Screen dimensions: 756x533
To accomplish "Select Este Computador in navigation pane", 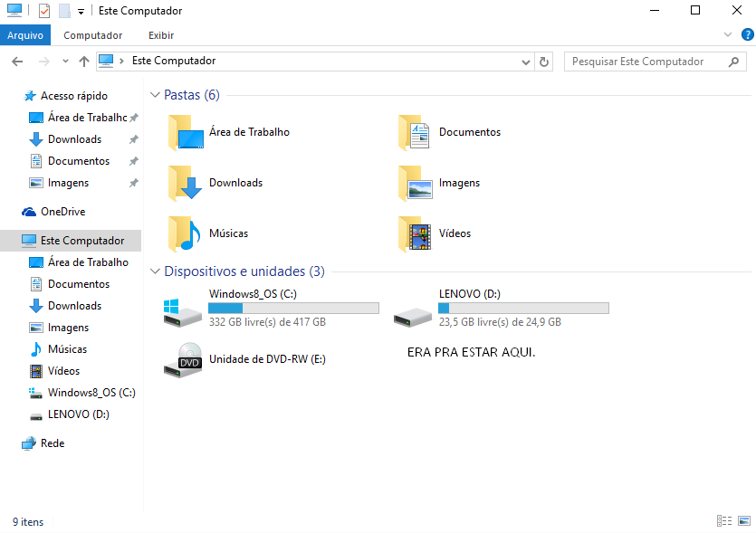I will click(72, 241).
